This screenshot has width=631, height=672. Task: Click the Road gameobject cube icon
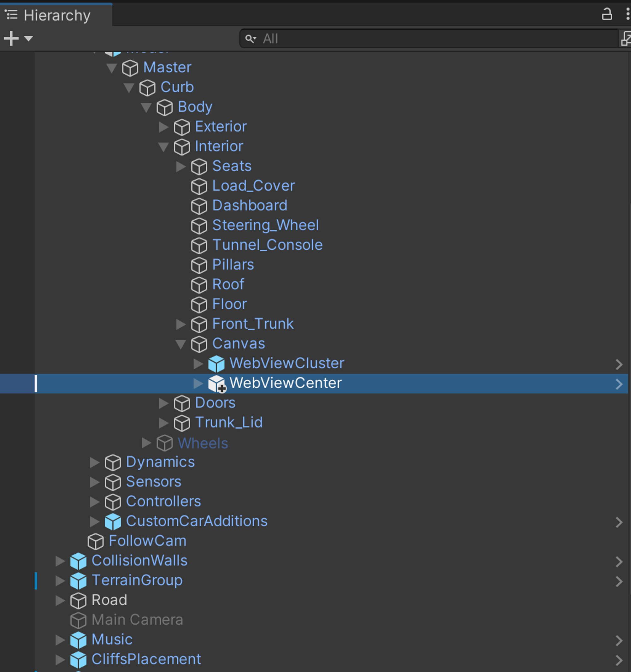click(78, 601)
